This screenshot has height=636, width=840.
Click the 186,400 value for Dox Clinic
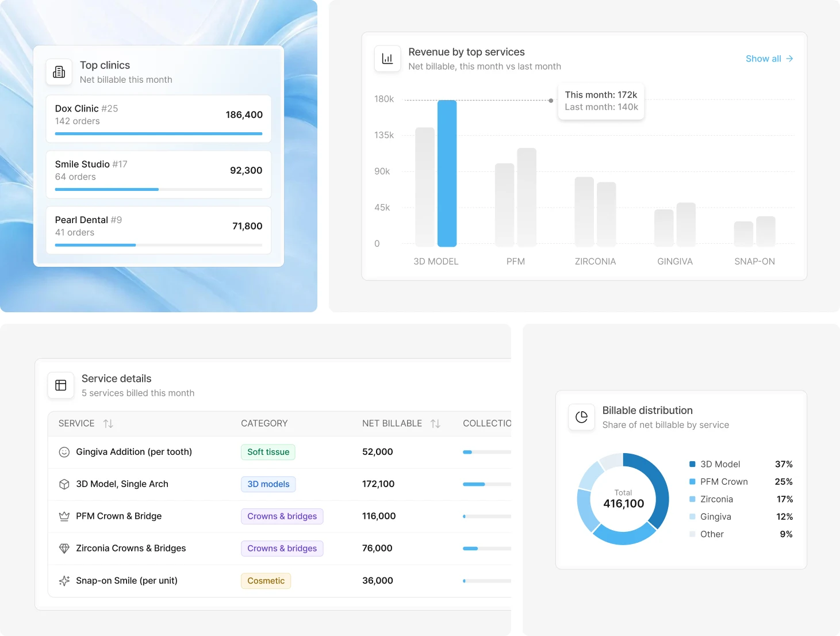[x=244, y=115]
